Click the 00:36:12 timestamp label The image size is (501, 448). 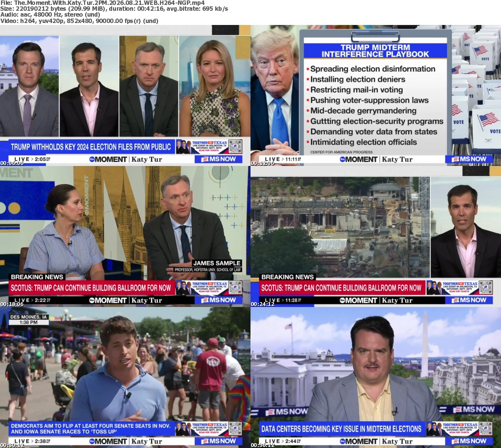click(x=263, y=446)
